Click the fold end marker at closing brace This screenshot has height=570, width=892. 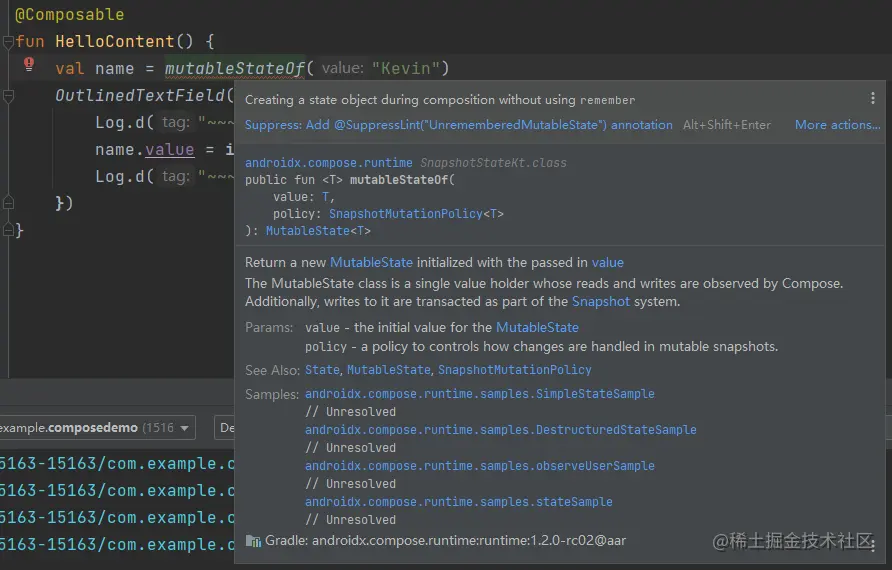pyautogui.click(x=8, y=230)
